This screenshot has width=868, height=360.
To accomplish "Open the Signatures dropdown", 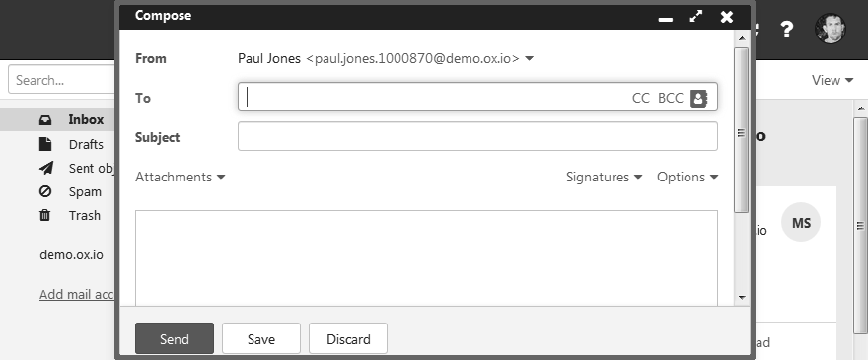I will click(604, 178).
